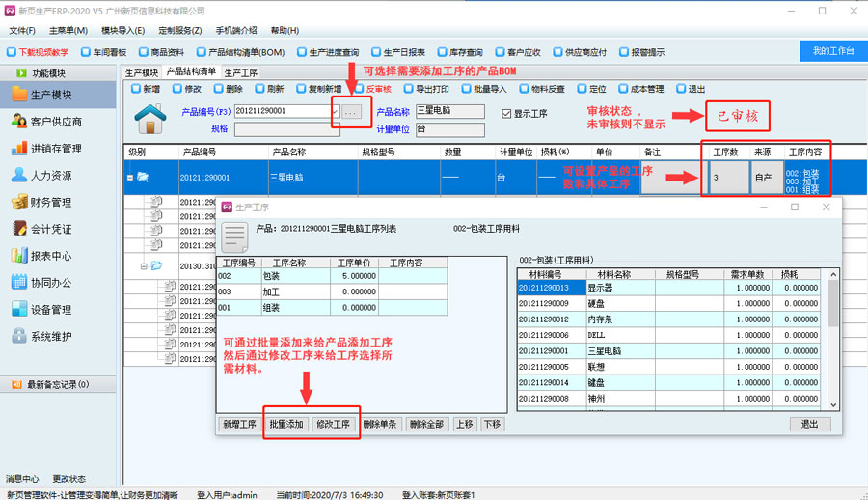This screenshot has height=500, width=868.
Task: Open 报表中心 bar chart icon
Action: [19, 256]
